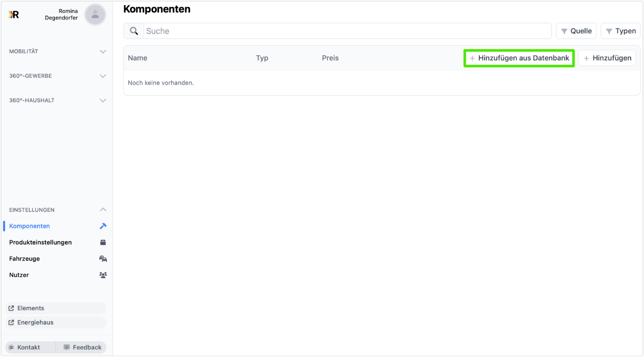Go to the Nutzer settings page

click(x=19, y=275)
